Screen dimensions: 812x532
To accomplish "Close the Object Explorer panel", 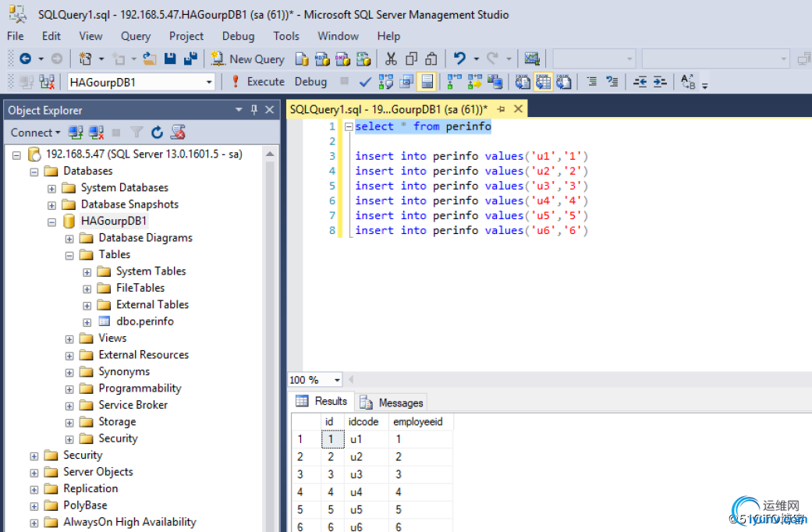I will click(269, 110).
